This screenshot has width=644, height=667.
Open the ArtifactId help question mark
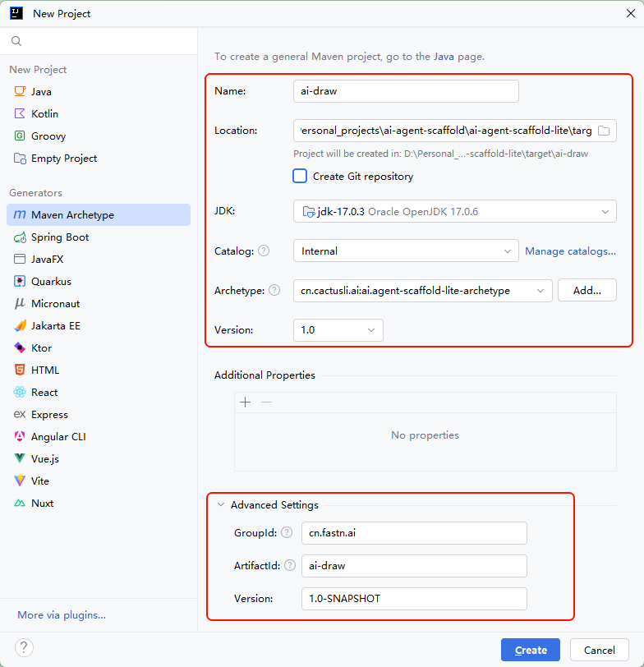(x=290, y=565)
